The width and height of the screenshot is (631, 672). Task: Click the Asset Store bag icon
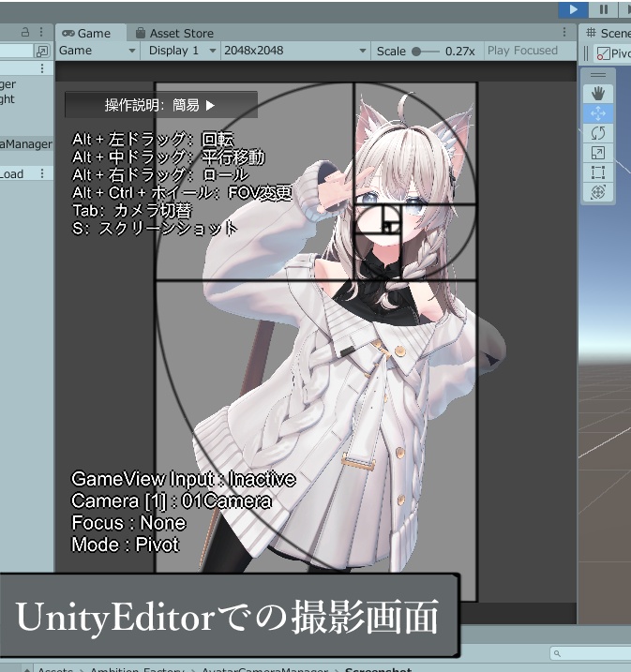coord(140,33)
